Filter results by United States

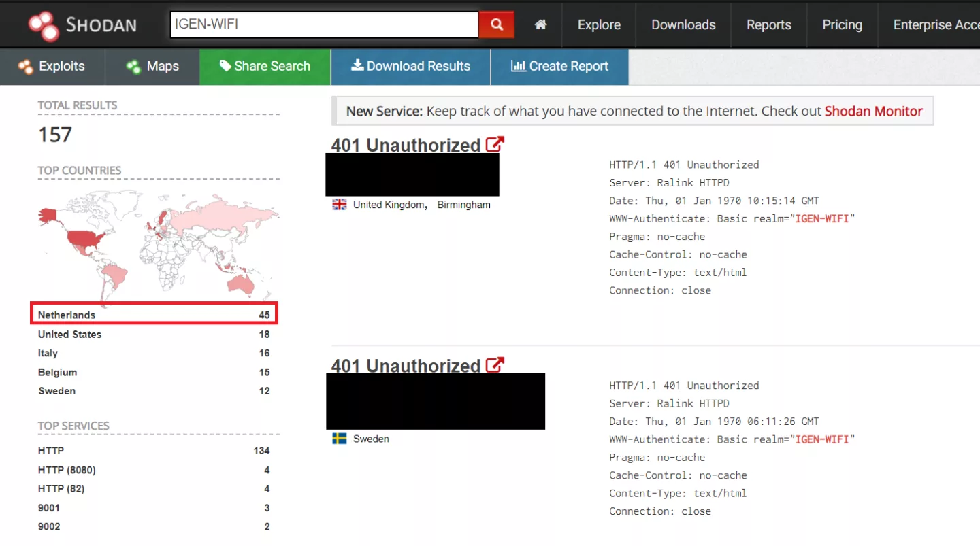pos(154,334)
